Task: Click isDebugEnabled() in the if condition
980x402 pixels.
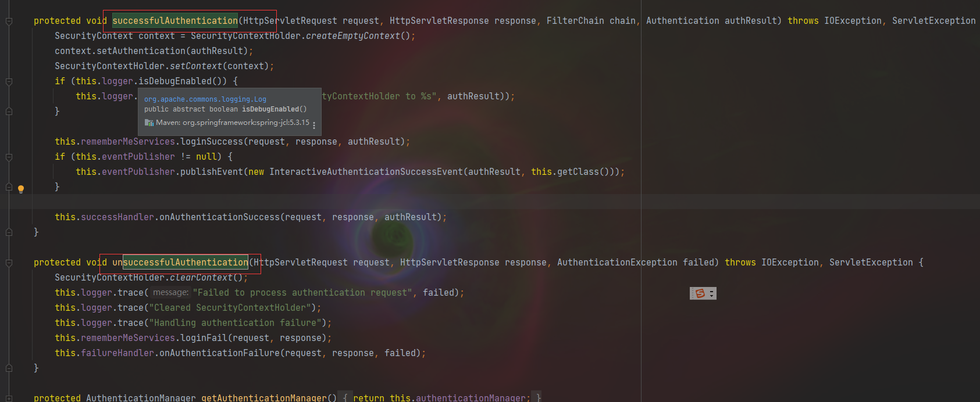Action: click(x=183, y=81)
